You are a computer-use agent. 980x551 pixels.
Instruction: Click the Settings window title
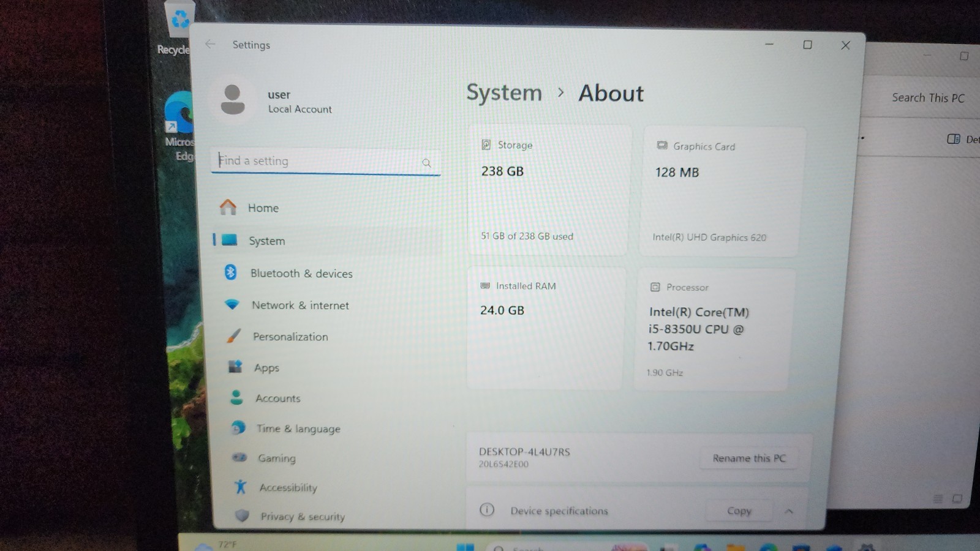pos(251,45)
